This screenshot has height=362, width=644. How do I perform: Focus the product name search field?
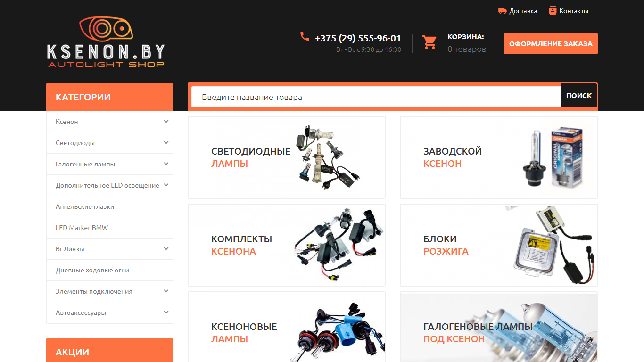[x=376, y=97]
